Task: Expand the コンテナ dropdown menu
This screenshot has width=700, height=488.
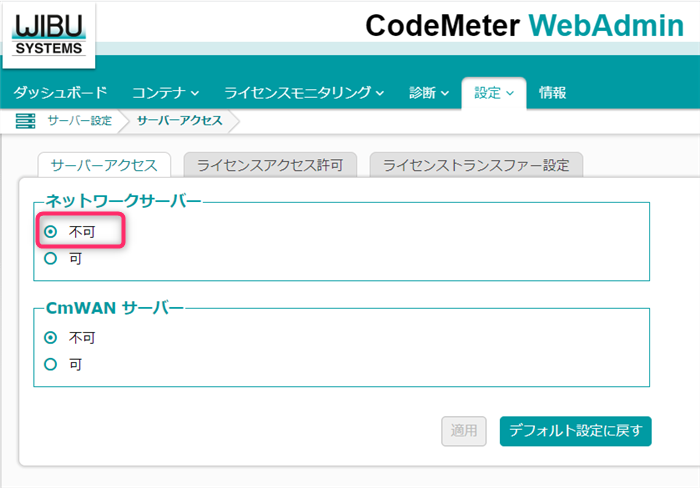Action: [x=165, y=93]
